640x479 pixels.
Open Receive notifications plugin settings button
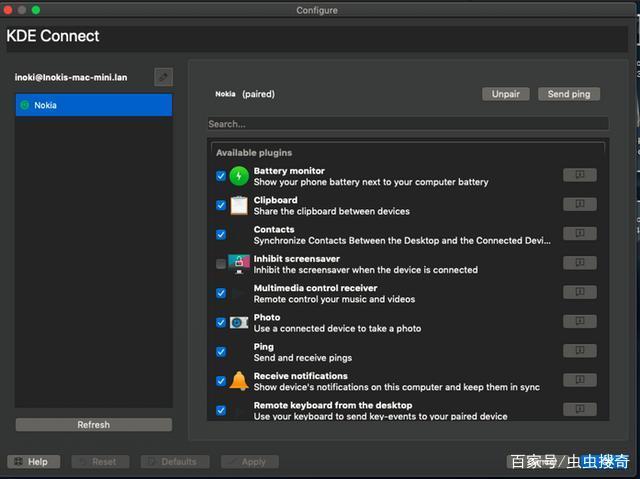pyautogui.click(x=579, y=381)
